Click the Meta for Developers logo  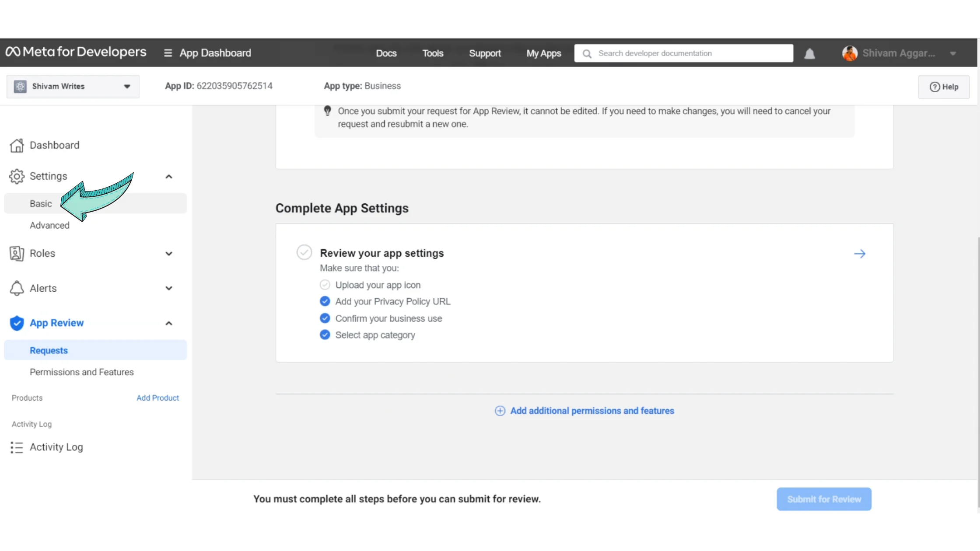(76, 52)
